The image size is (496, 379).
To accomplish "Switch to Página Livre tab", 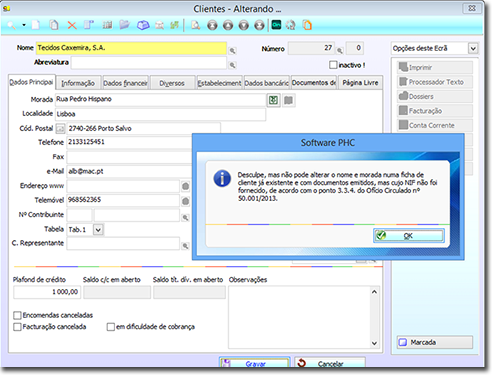I will tap(360, 83).
